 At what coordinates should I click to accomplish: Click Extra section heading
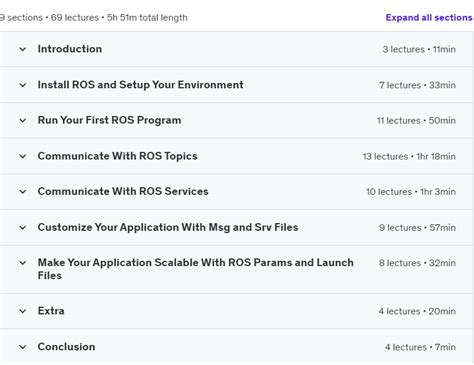pyautogui.click(x=51, y=311)
